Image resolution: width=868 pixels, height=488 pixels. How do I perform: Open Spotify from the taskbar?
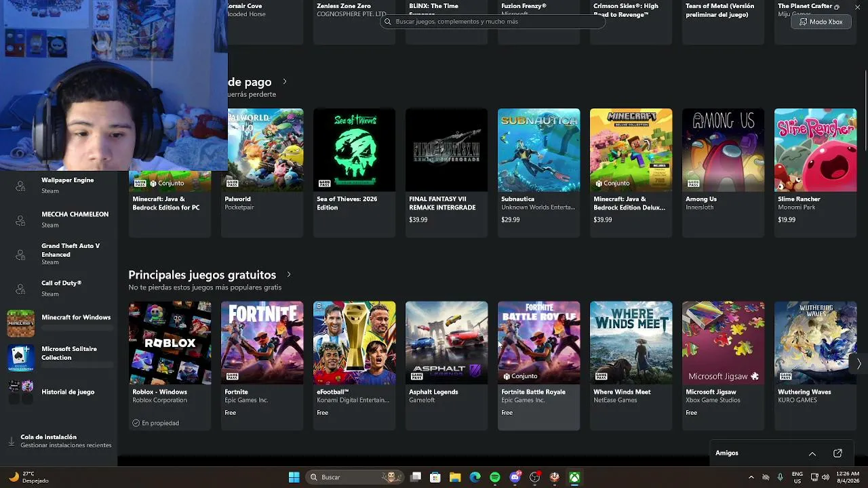tap(495, 477)
